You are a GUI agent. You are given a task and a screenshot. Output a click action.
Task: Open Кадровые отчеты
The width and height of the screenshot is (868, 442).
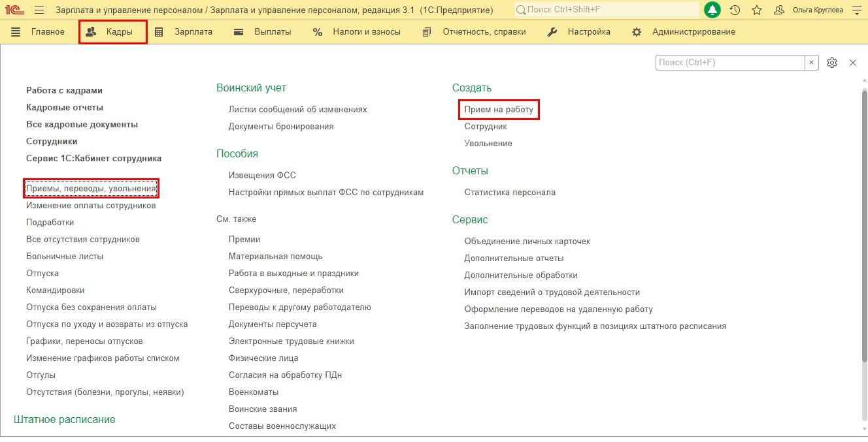click(65, 108)
